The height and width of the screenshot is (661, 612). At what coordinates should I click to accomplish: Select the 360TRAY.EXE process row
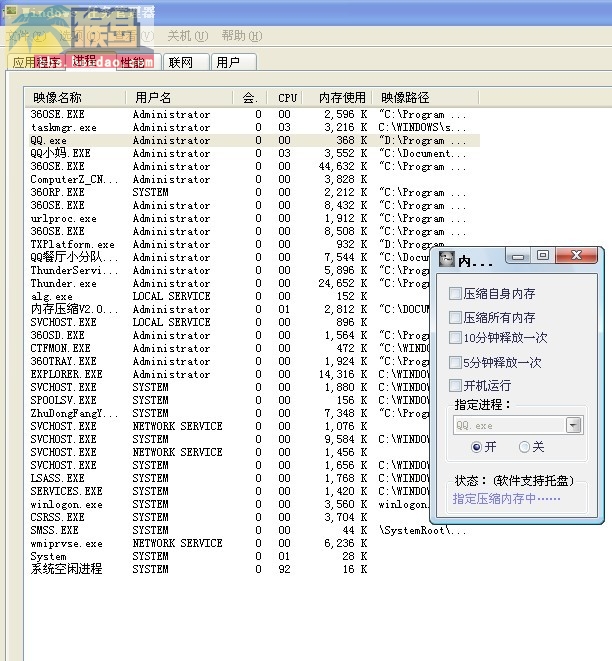point(228,361)
